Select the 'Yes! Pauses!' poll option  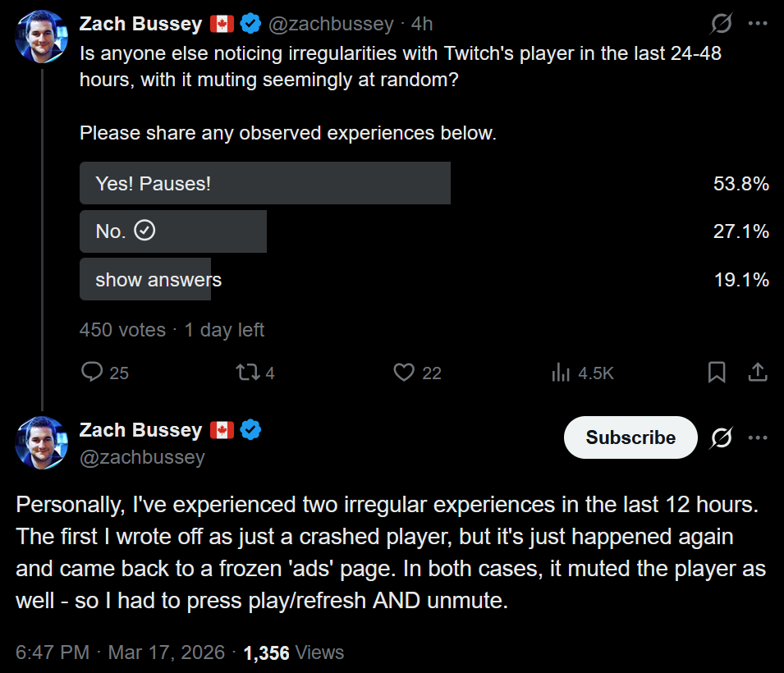tap(265, 183)
